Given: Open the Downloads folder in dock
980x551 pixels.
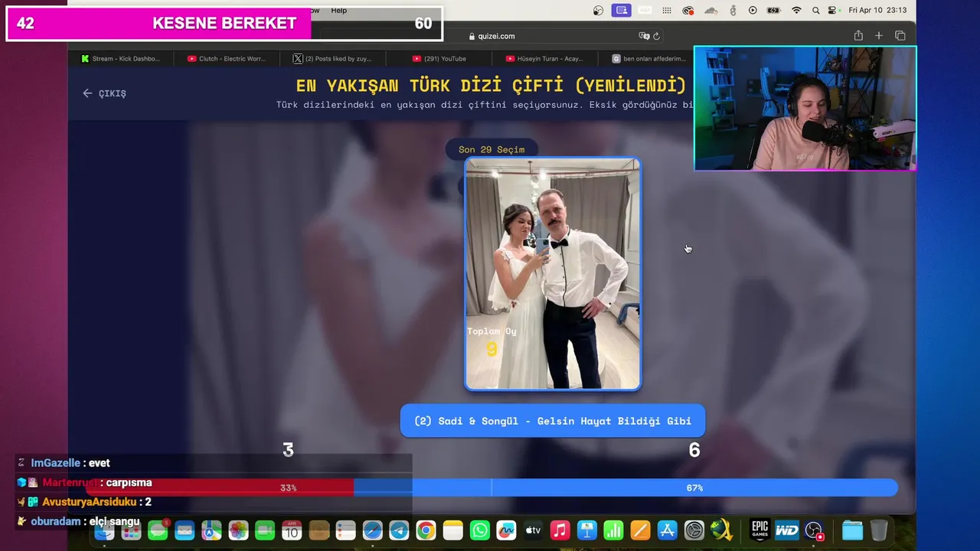Looking at the screenshot, I should tap(852, 530).
